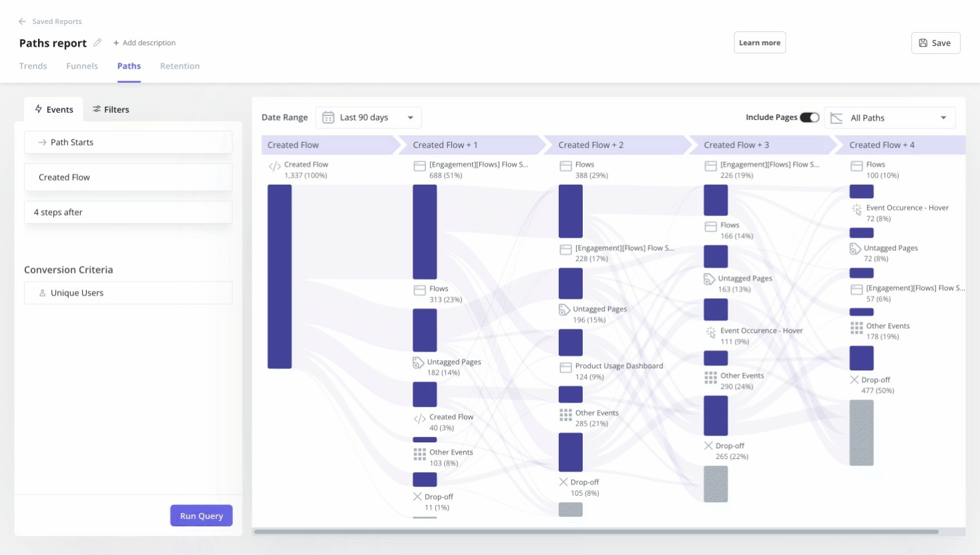
Task: Switch to the Funnels tab
Action: pyautogui.click(x=81, y=65)
